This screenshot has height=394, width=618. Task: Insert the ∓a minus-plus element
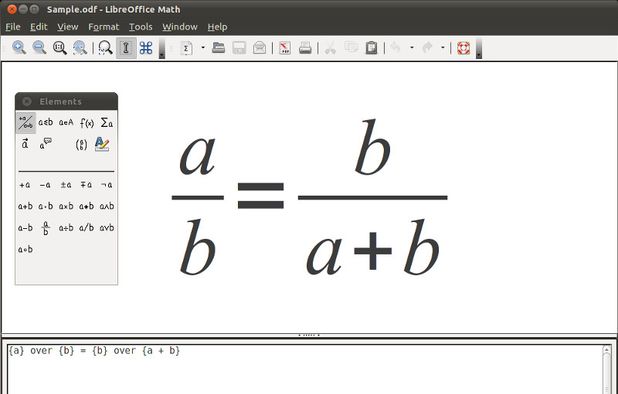pos(86,184)
